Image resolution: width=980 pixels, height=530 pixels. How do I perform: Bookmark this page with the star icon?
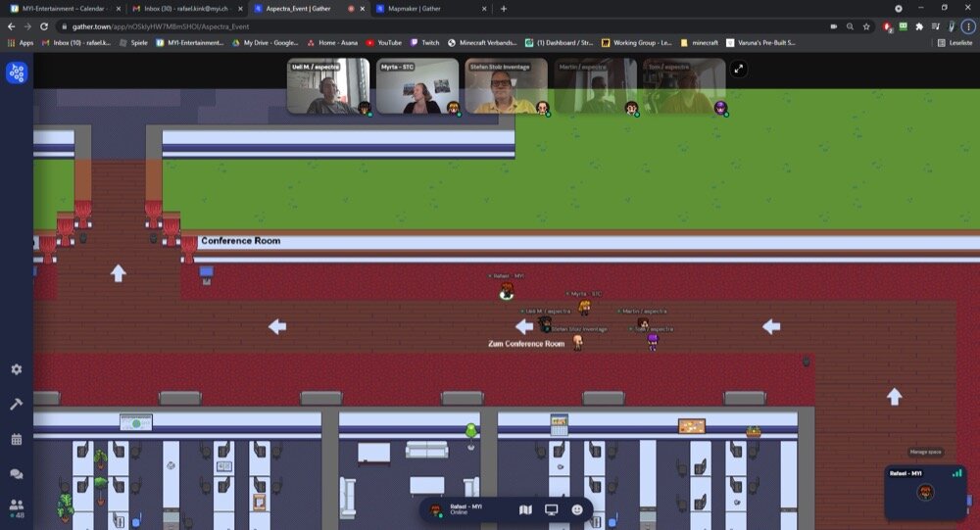point(867,26)
